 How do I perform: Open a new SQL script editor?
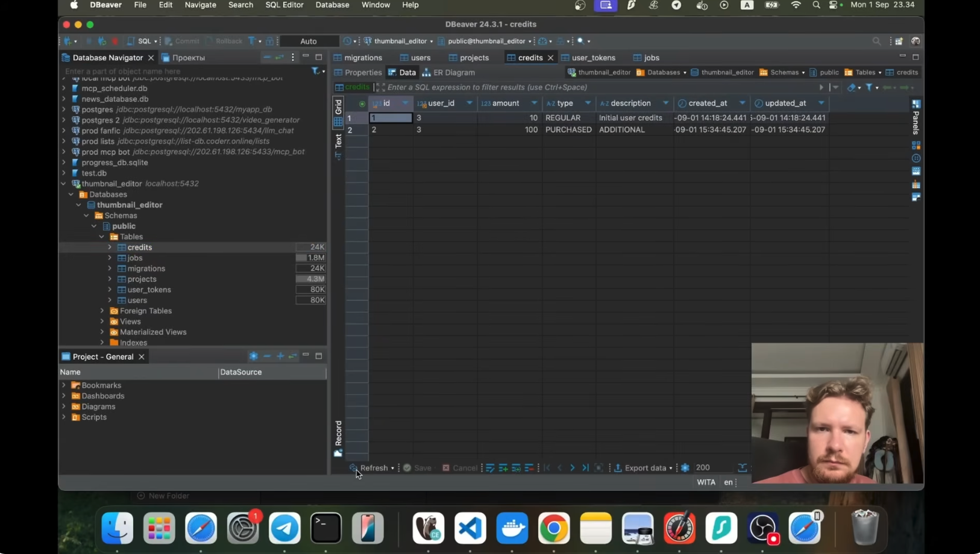point(143,42)
